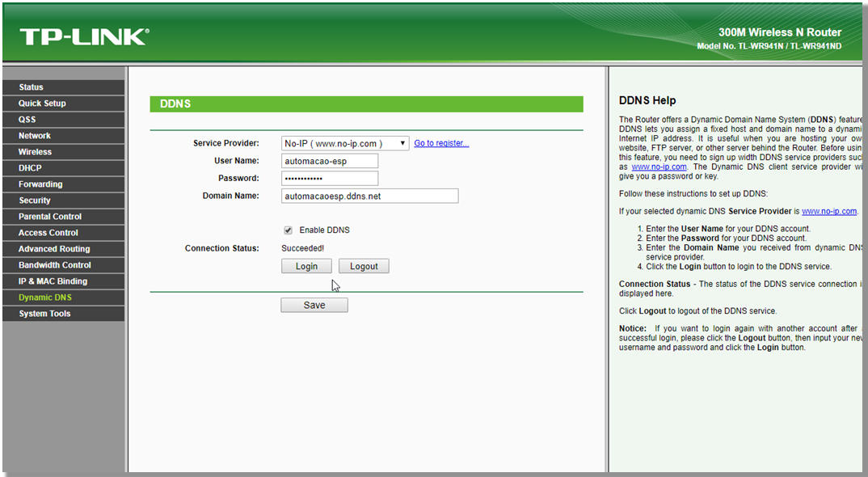Click the 'Enable DDNS' label text
This screenshot has width=868, height=477.
coord(324,230)
